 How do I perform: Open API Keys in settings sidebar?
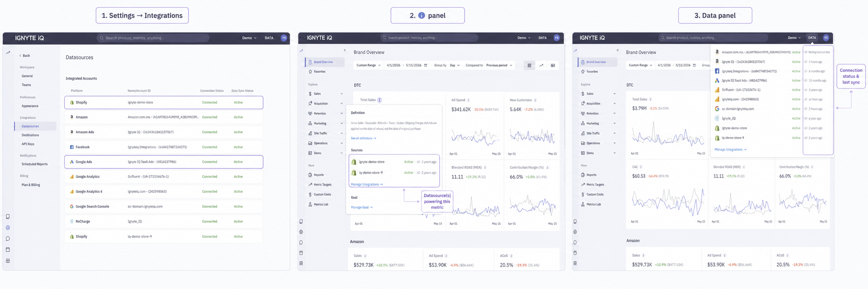pos(28,144)
